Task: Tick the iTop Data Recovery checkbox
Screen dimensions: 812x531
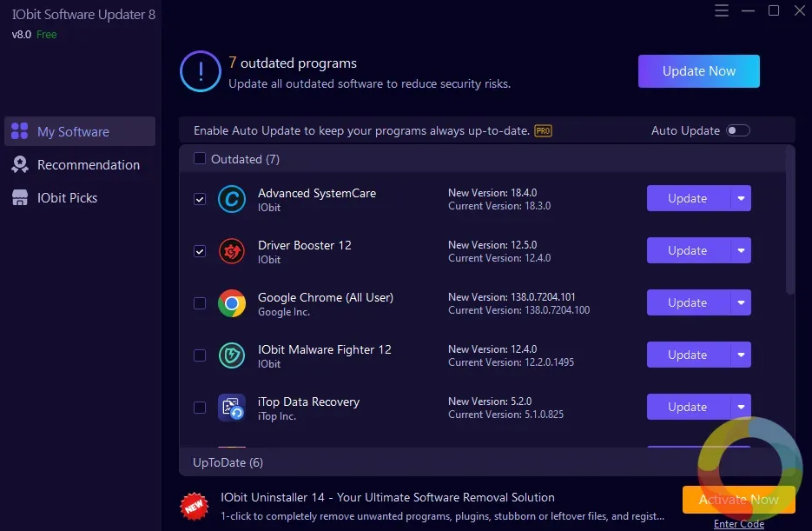Action: [x=200, y=408]
